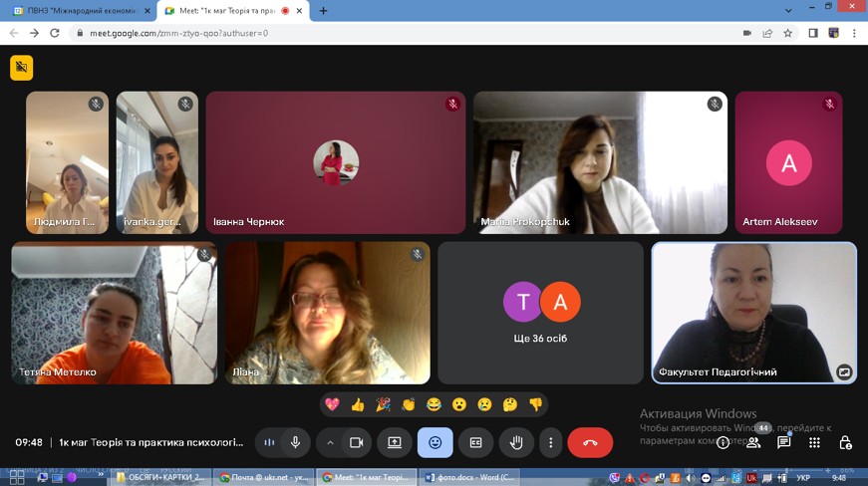This screenshot has height=486, width=868.
Task: Raise your hand in the meeting
Action: click(x=516, y=442)
